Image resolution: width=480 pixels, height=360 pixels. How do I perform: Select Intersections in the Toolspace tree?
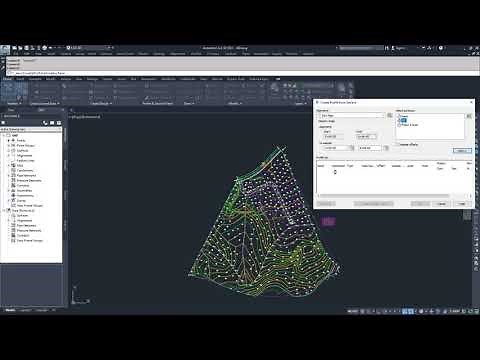(x=25, y=195)
